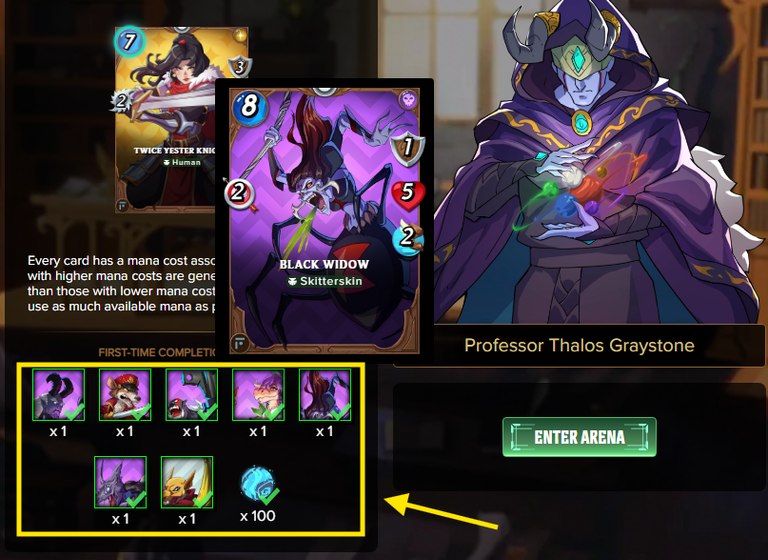
Task: Click the speed 2 icon on Black Widow
Action: coord(408,238)
